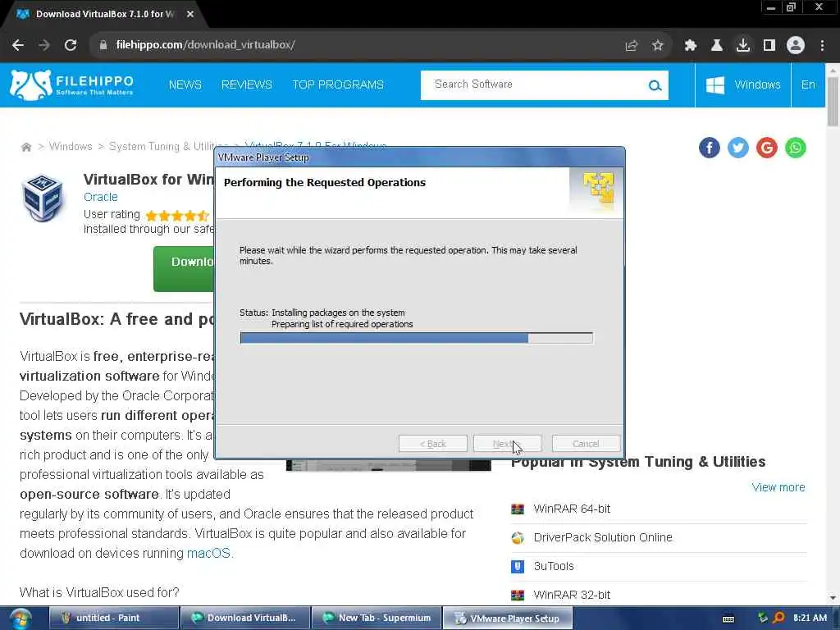
Task: Click the Search Software input field
Action: [x=536, y=84]
